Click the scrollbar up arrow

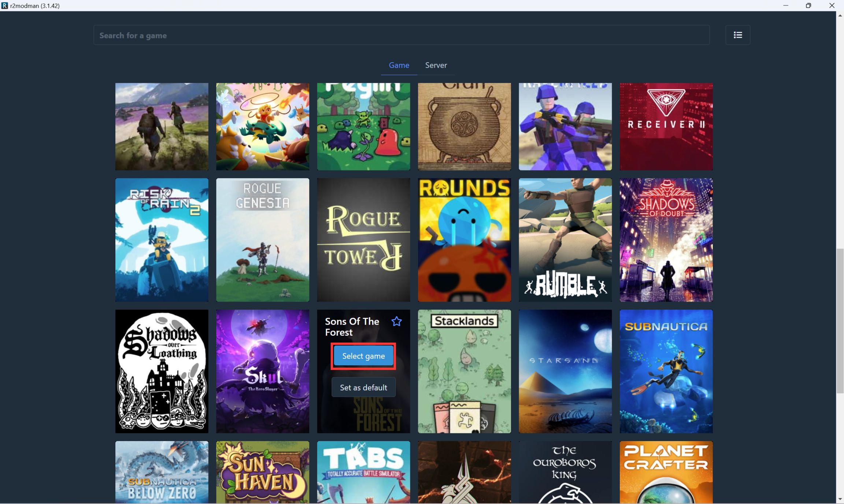tap(840, 15)
